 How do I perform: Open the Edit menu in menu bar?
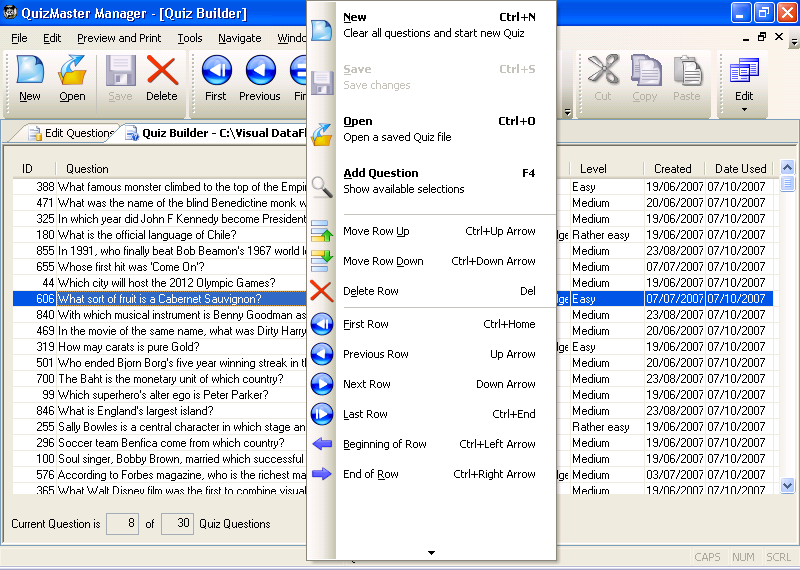[52, 38]
